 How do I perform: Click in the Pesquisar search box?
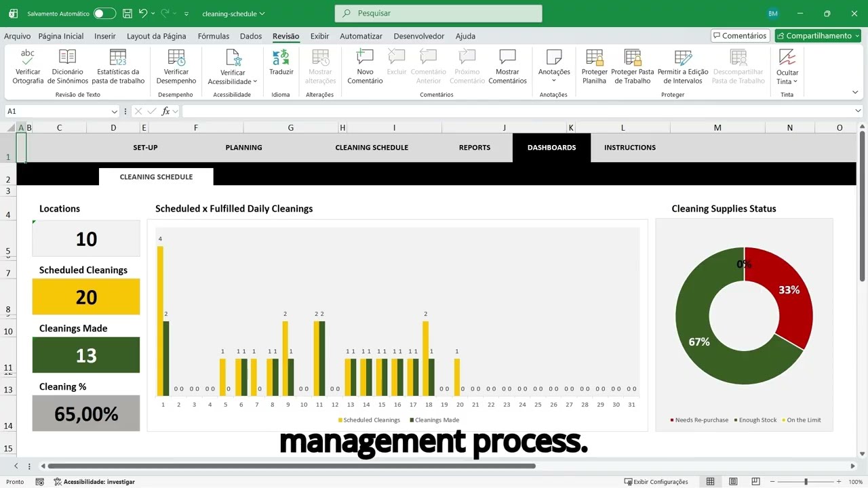point(438,14)
